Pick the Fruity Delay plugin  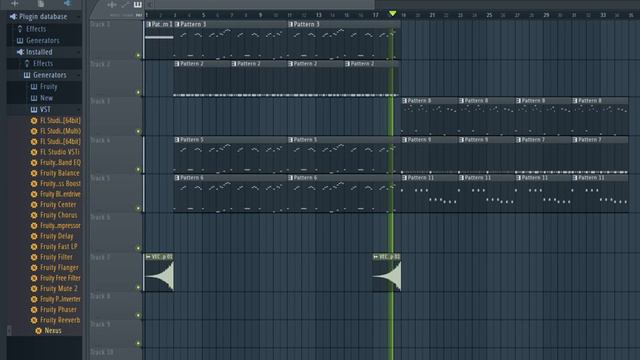coord(56,236)
